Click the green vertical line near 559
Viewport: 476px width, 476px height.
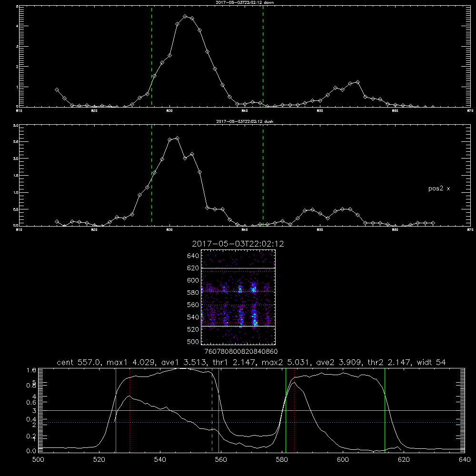tap(218, 410)
